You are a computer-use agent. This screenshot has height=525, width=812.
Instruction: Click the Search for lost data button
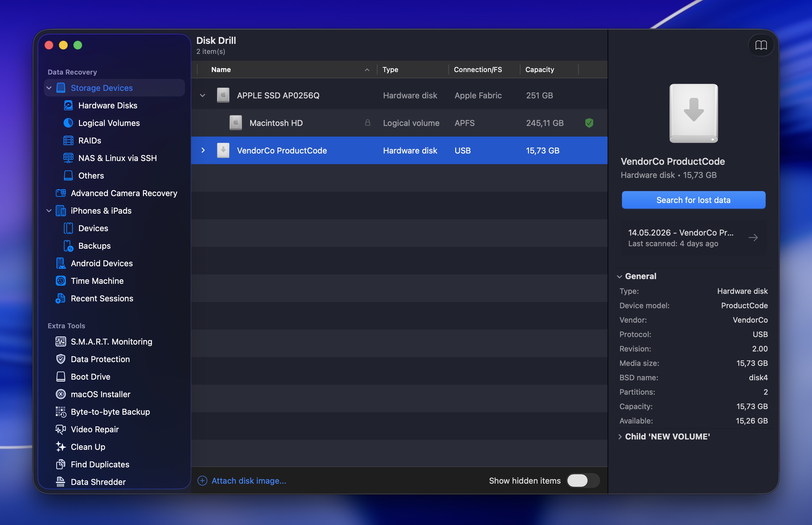(693, 200)
